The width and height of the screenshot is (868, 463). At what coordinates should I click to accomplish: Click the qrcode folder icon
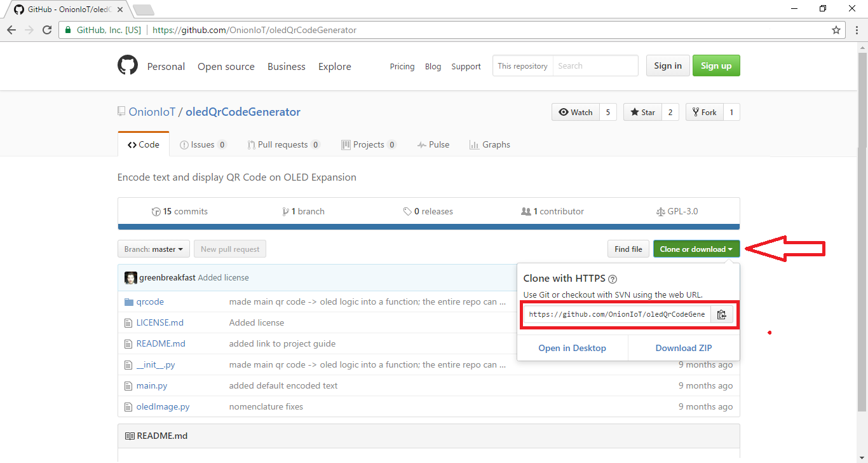tap(129, 302)
